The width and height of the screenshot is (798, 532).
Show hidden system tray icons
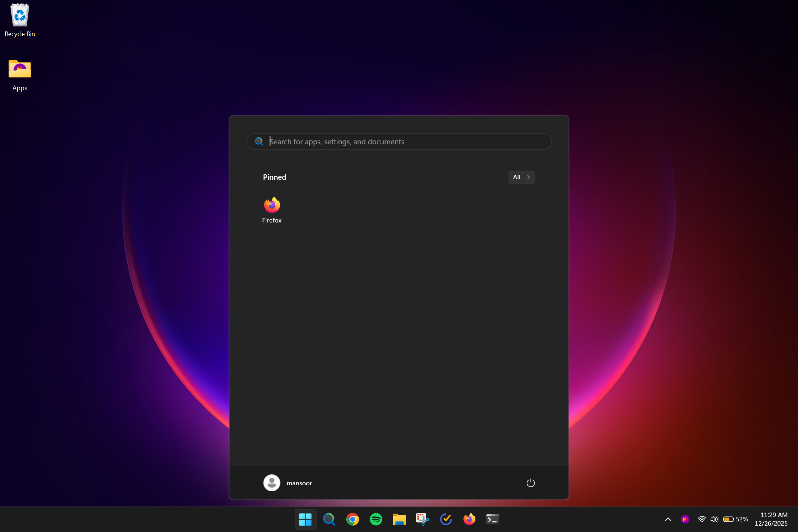click(x=668, y=519)
